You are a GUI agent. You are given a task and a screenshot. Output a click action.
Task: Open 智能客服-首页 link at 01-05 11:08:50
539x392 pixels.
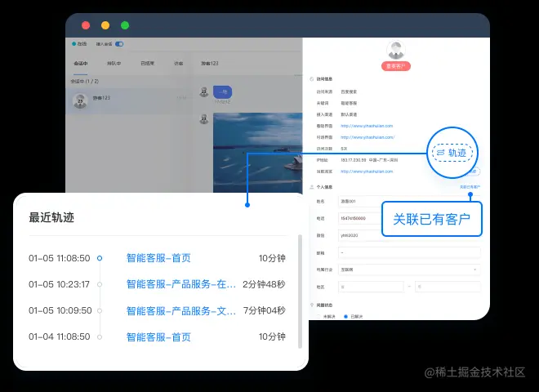tap(158, 258)
